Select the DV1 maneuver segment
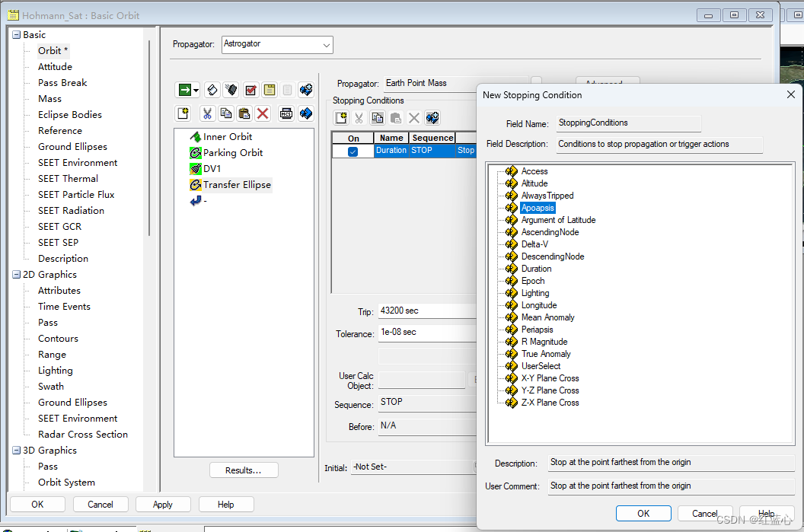 211,169
